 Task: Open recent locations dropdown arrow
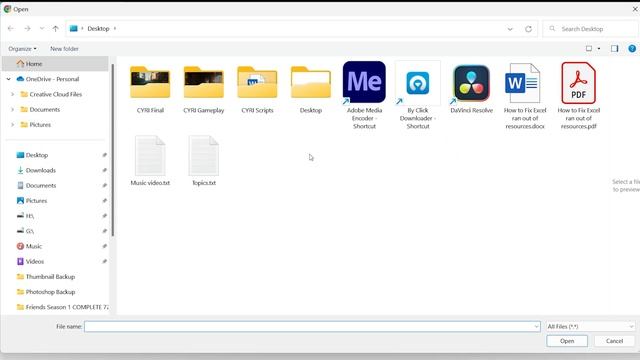42,29
